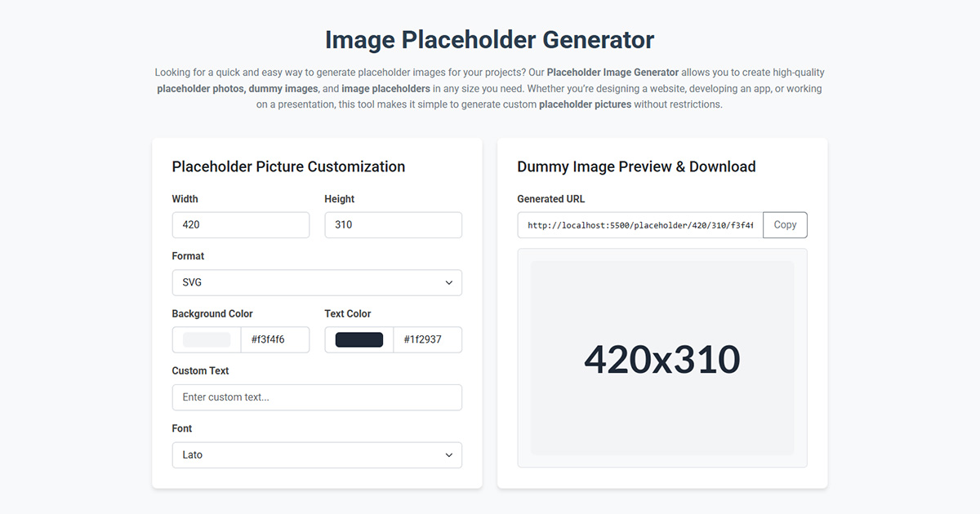Click the Image Placeholder Generator heading
980x514 pixels.
click(489, 38)
